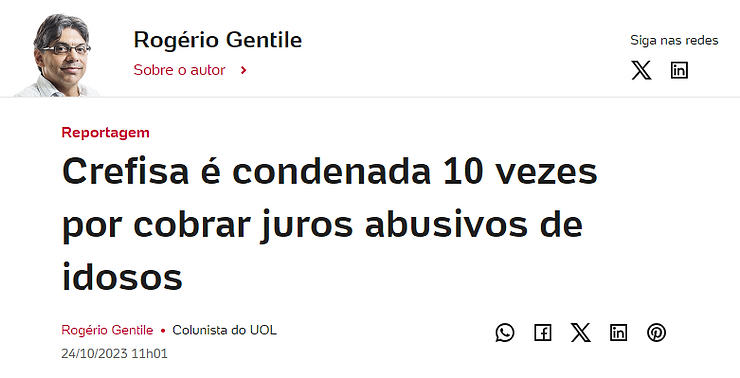This screenshot has width=740, height=378.
Task: Share the article via WhatsApp
Action: tap(505, 333)
